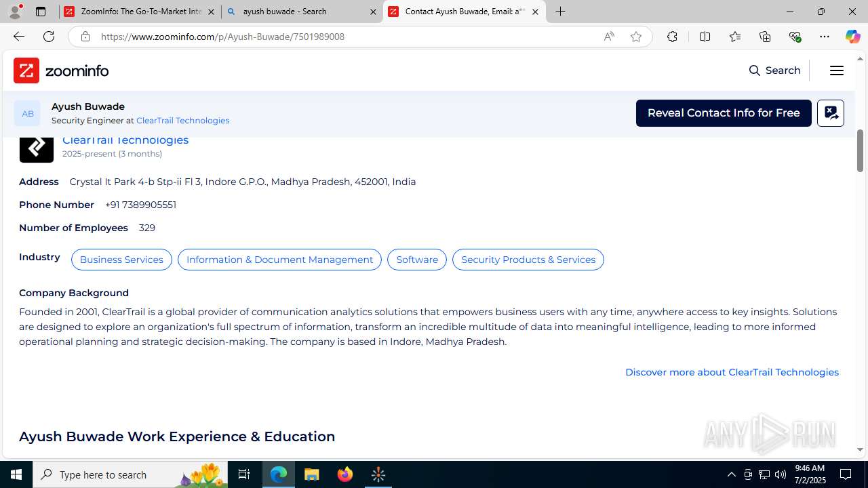
Task: Open the ClearTrail Technologies company heading link
Action: point(125,140)
